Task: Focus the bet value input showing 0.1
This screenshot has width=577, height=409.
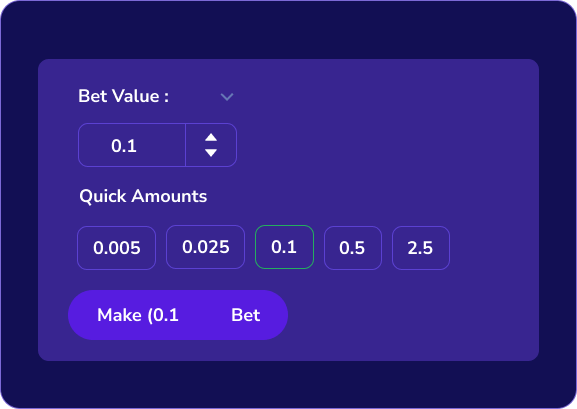Action: (132, 145)
